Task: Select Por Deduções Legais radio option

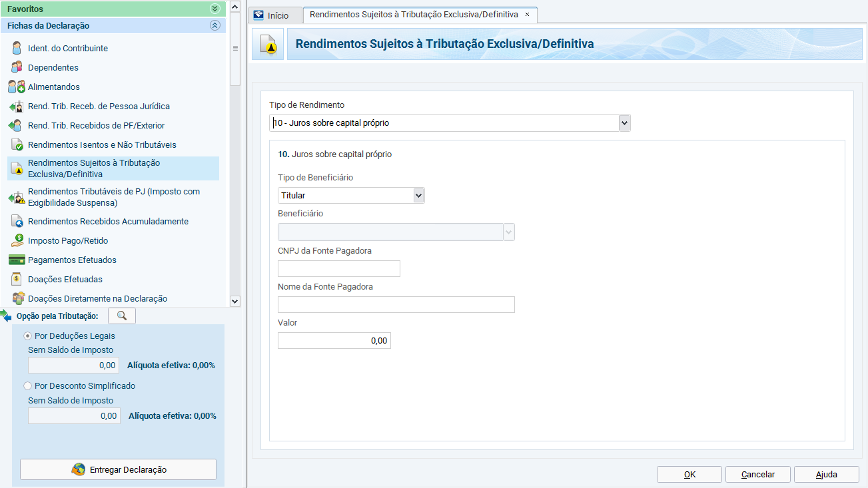Action: (x=27, y=336)
